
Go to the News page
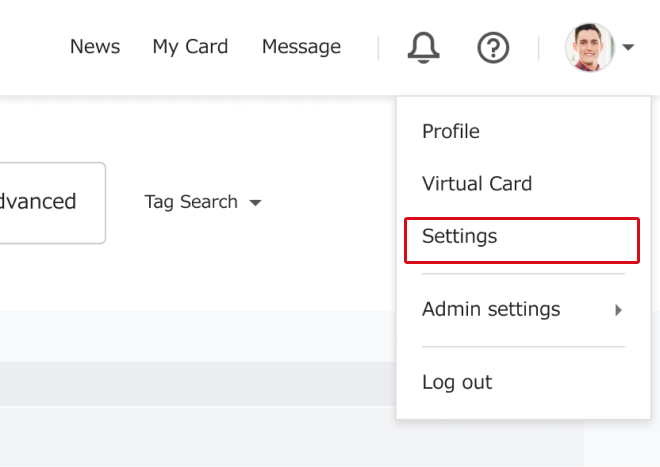click(95, 46)
